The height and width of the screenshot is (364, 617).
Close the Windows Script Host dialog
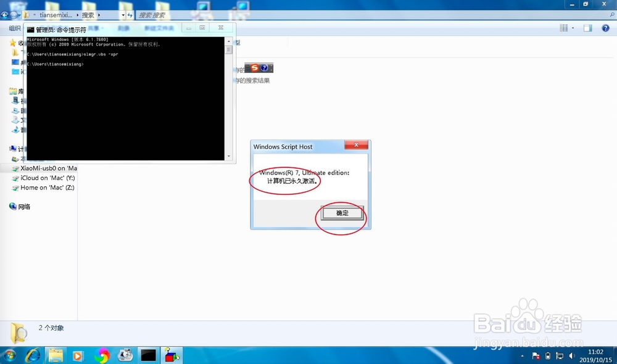(356, 145)
